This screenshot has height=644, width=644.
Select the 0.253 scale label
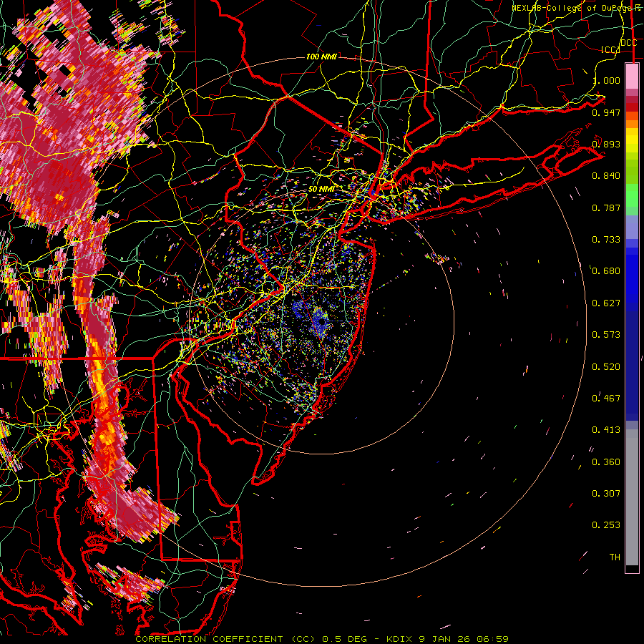coord(606,525)
